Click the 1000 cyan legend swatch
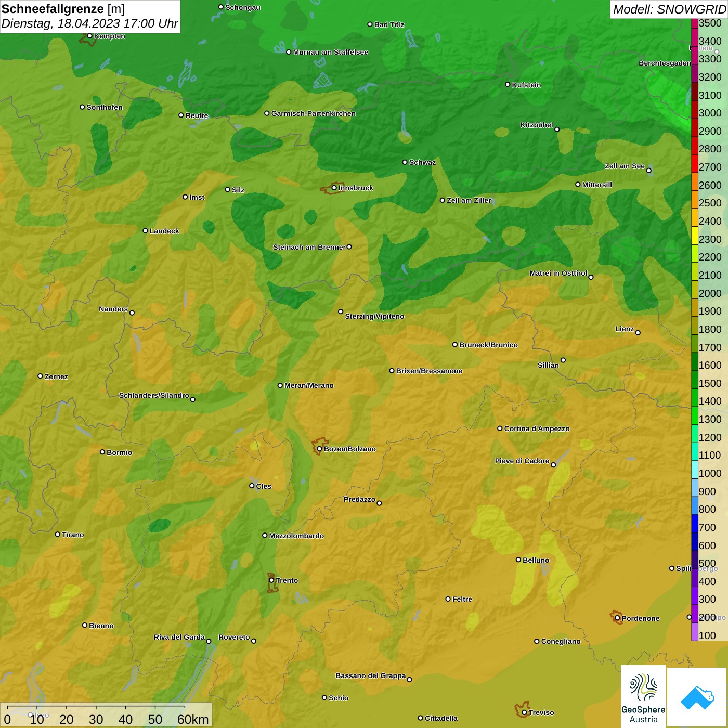The height and width of the screenshot is (728, 728). click(695, 470)
